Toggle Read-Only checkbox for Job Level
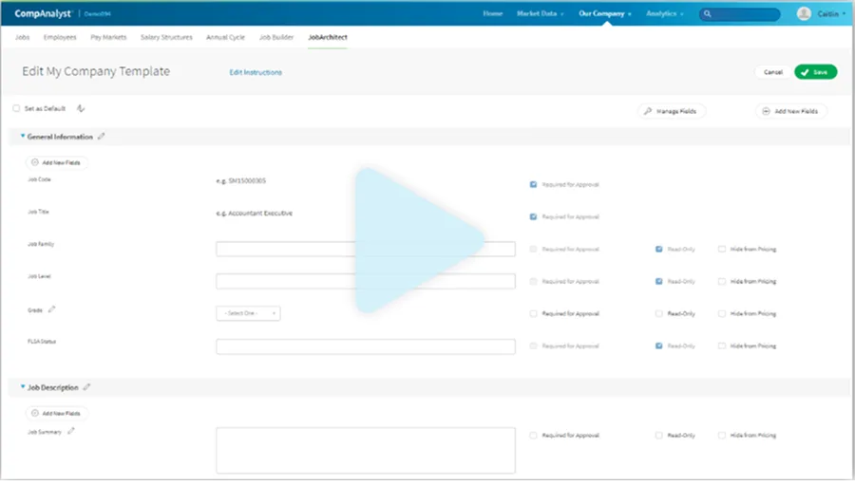The height and width of the screenshot is (504, 855). pyautogui.click(x=658, y=281)
